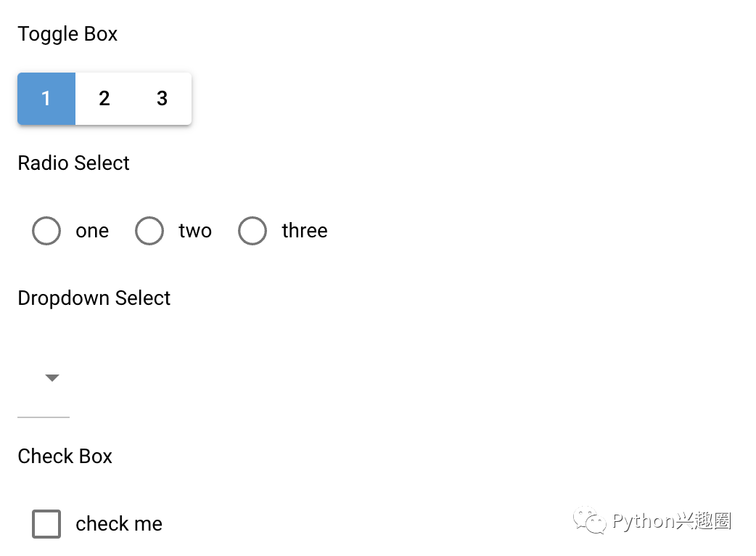This screenshot has width=756, height=556.
Task: Tick the check me checkbox square
Action: point(46,524)
